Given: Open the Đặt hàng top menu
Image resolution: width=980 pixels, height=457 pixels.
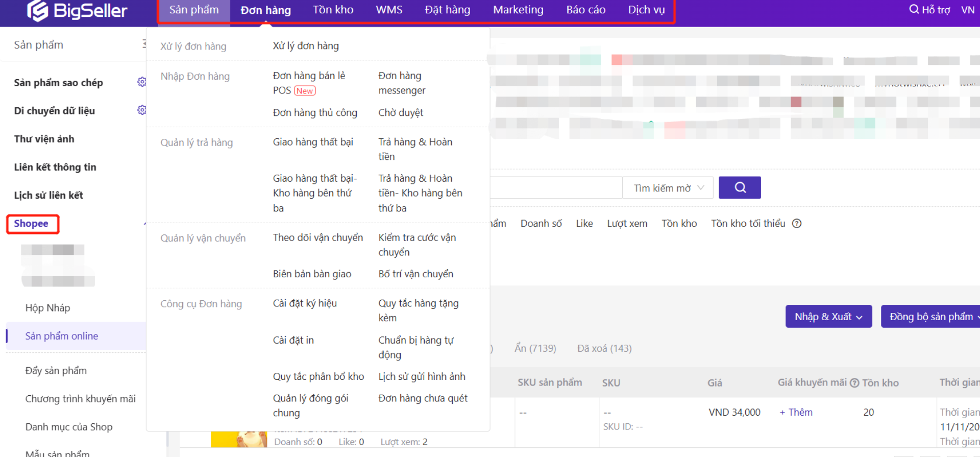Looking at the screenshot, I should 448,10.
